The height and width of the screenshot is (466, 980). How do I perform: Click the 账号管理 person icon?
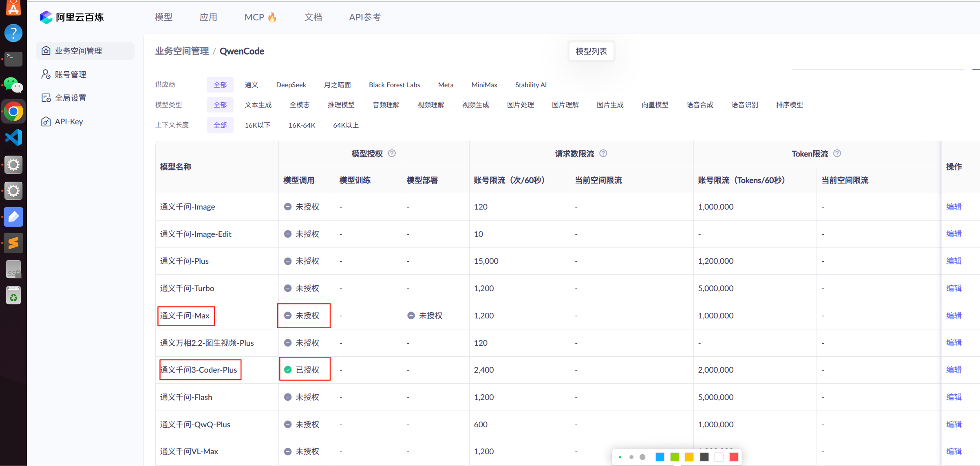pyautogui.click(x=46, y=74)
